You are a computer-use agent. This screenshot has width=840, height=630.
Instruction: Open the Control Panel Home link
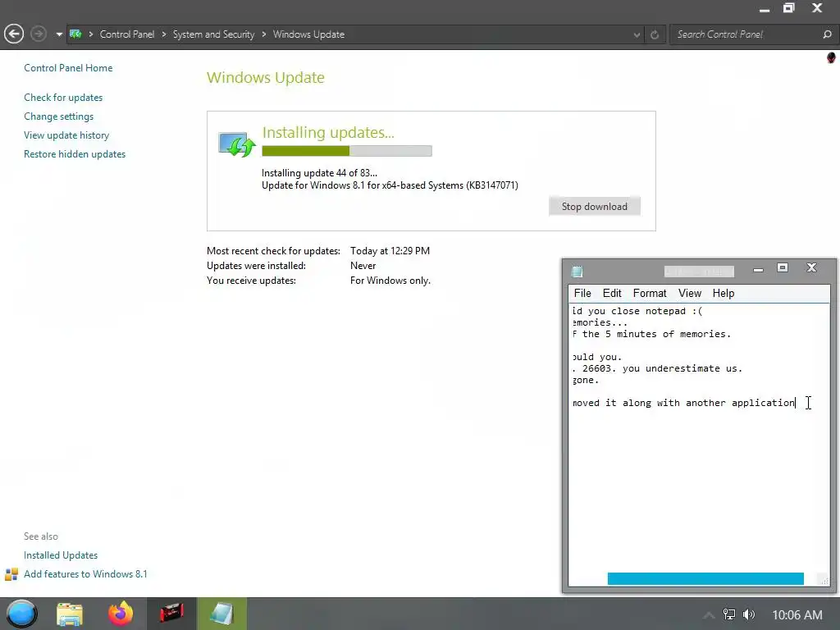pos(68,68)
